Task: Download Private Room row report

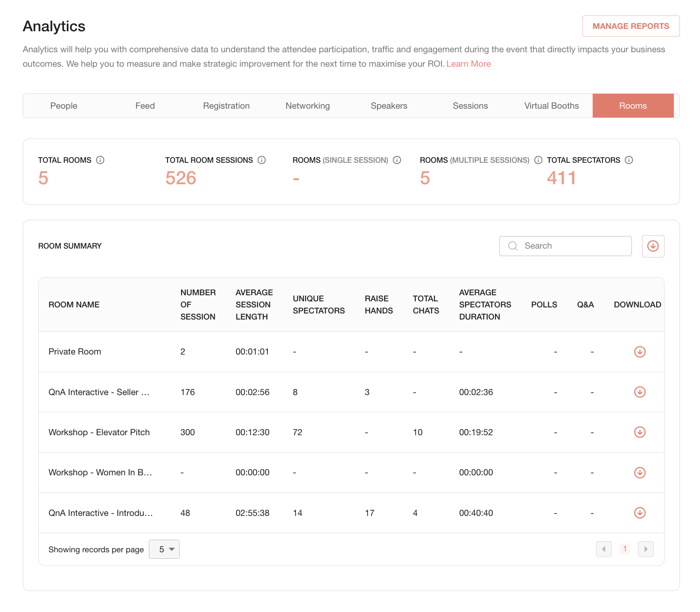Action: tap(640, 352)
